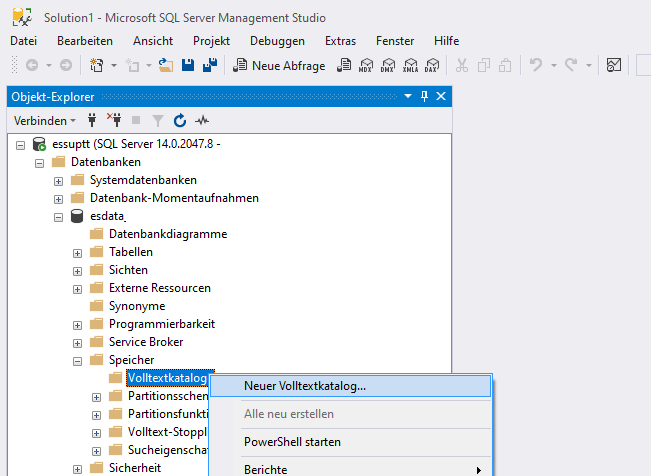Open the Bearbeiten menu

coord(85,41)
